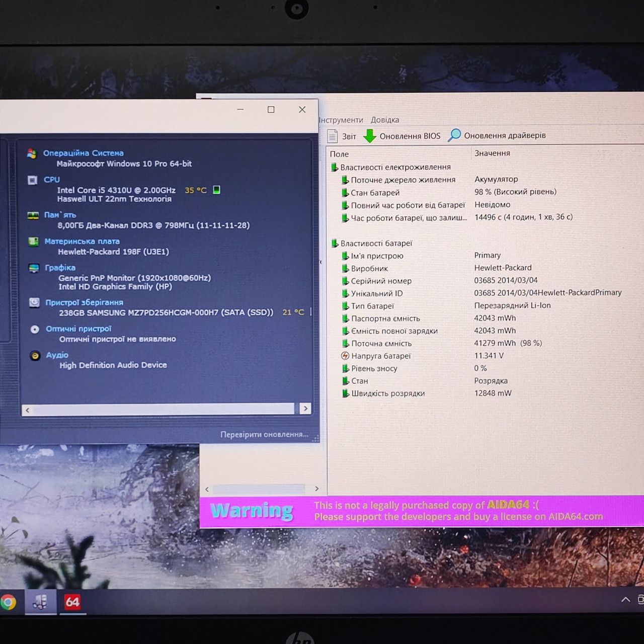644x644 pixels.
Task: Show hidden icons in the system tray
Action: pyautogui.click(x=625, y=599)
